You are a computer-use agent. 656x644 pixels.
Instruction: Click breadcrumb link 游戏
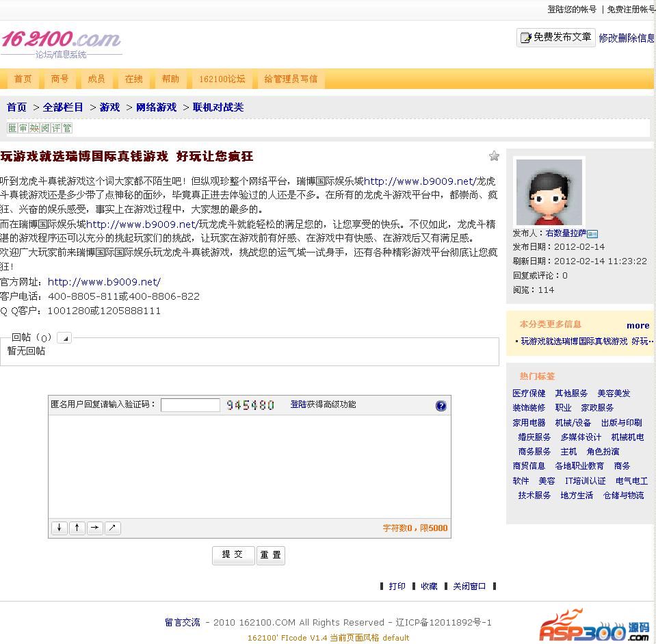[110, 107]
